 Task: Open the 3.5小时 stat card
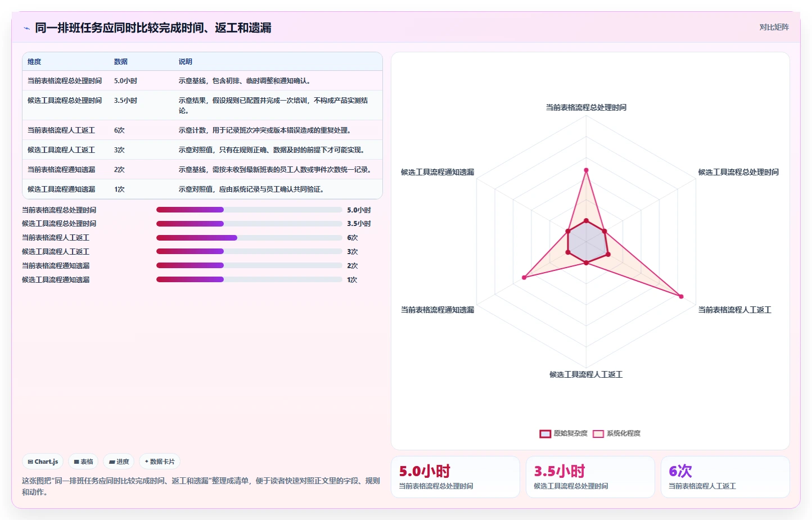coord(590,477)
